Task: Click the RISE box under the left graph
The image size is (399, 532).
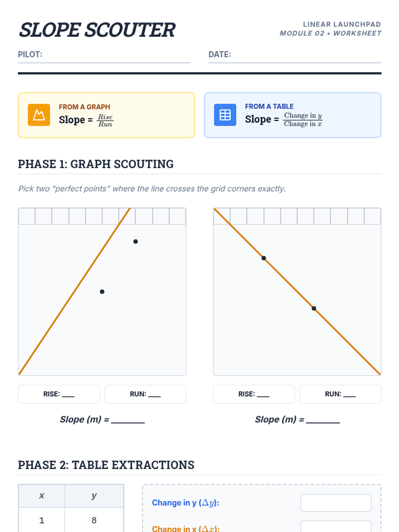Action: coord(59,394)
